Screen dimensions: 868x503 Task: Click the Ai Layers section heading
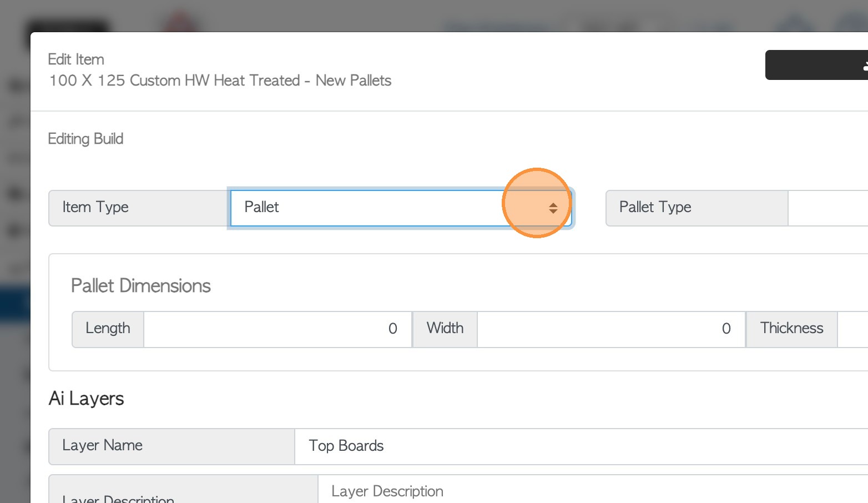click(87, 399)
